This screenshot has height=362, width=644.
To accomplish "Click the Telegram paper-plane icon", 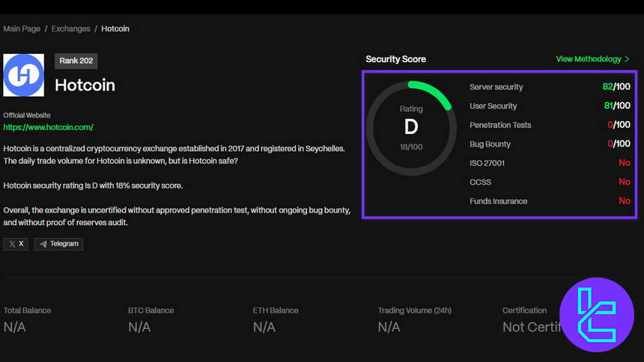I will [x=43, y=244].
